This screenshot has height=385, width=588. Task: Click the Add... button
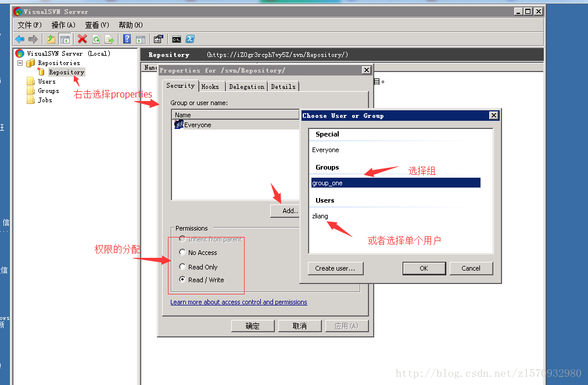pyautogui.click(x=285, y=211)
